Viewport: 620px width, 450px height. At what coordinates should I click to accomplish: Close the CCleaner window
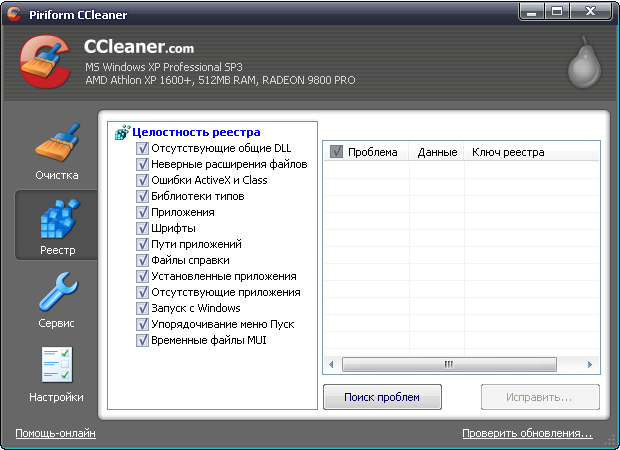coord(590,11)
